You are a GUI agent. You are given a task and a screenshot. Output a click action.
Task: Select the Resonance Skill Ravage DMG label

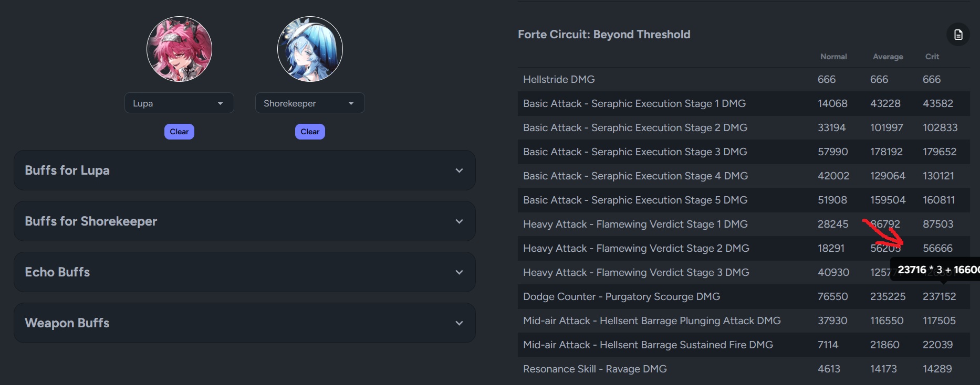point(595,369)
